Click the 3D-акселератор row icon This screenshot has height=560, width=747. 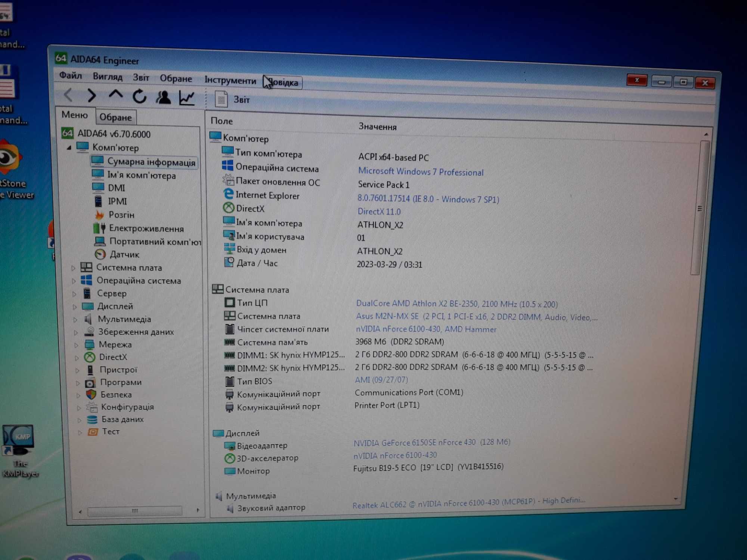(229, 458)
